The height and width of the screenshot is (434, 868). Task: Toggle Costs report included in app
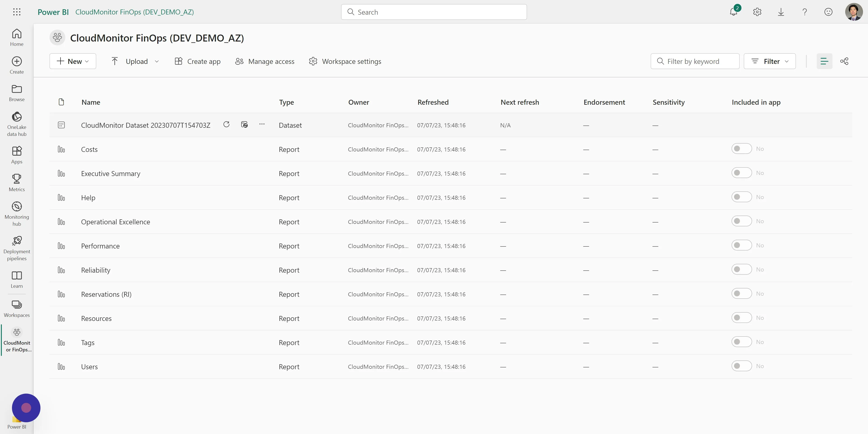click(x=741, y=149)
